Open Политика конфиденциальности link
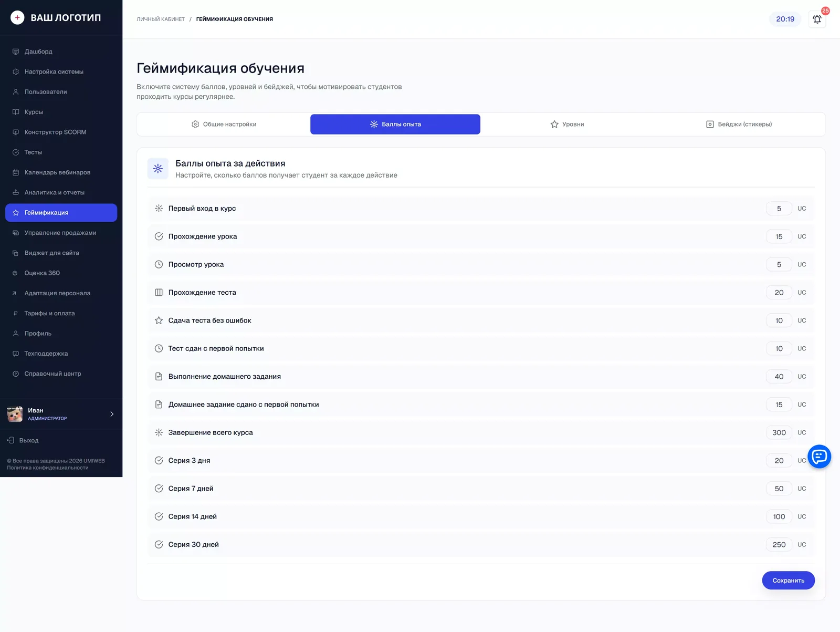This screenshot has width=840, height=632. tap(48, 468)
